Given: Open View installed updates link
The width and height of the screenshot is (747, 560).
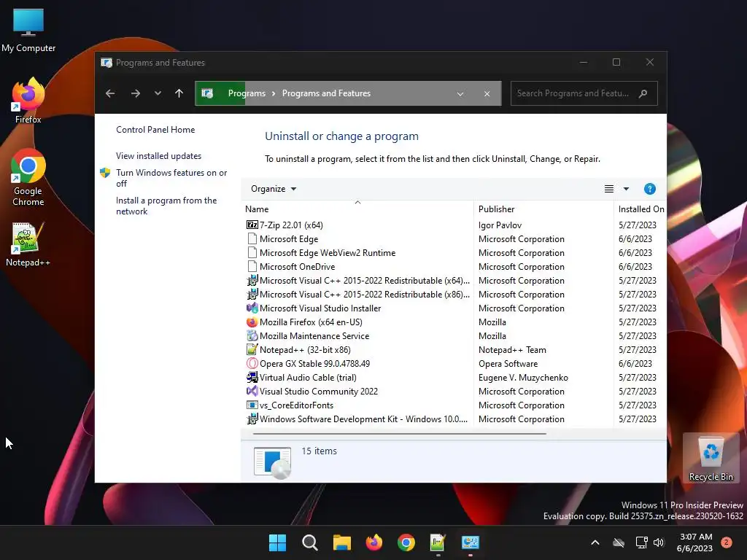Looking at the screenshot, I should pos(158,156).
